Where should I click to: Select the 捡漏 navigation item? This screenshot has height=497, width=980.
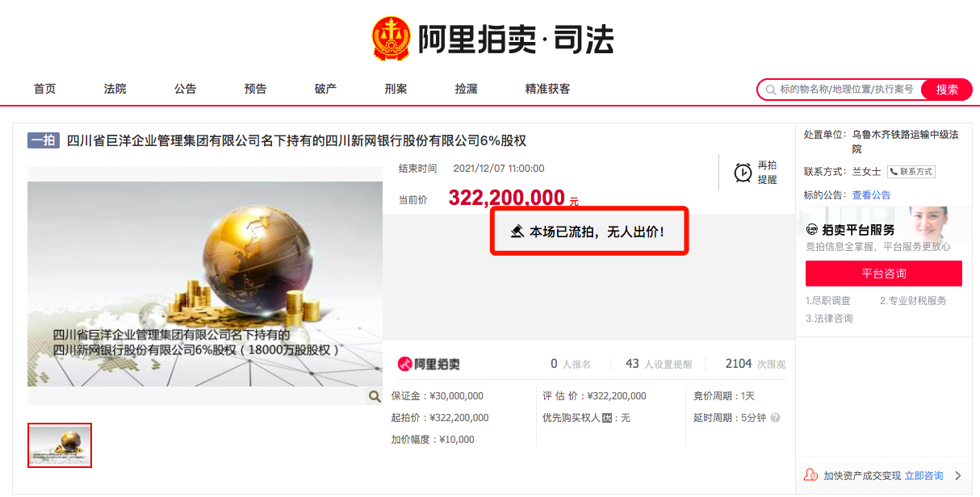[x=467, y=89]
